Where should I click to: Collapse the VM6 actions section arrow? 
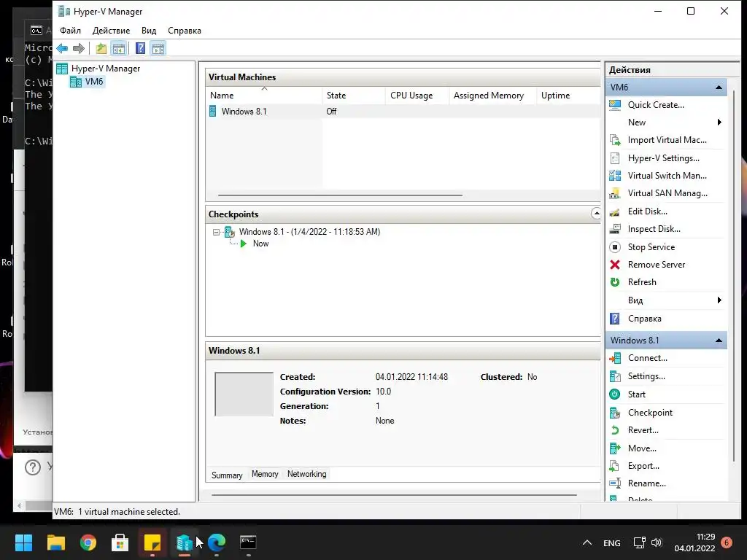pyautogui.click(x=719, y=87)
